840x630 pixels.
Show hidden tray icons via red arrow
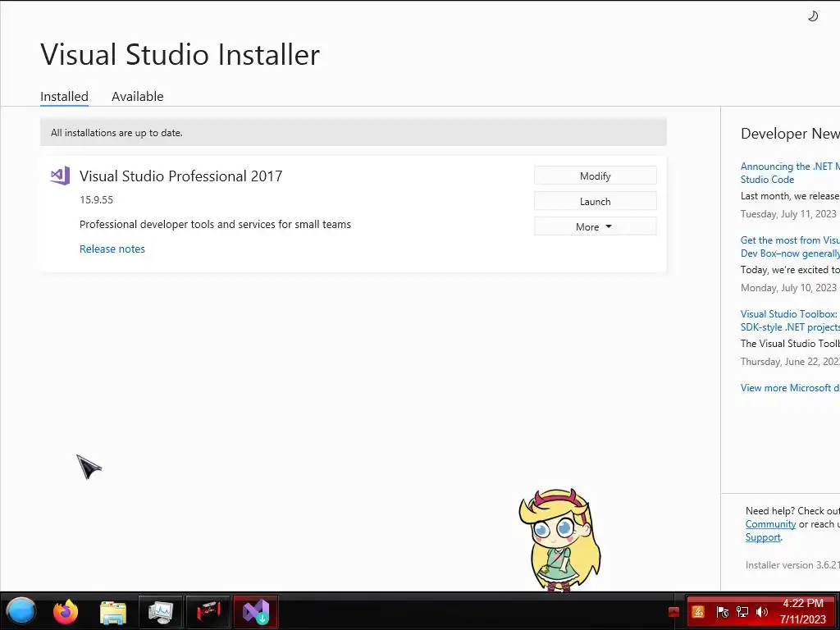(674, 612)
